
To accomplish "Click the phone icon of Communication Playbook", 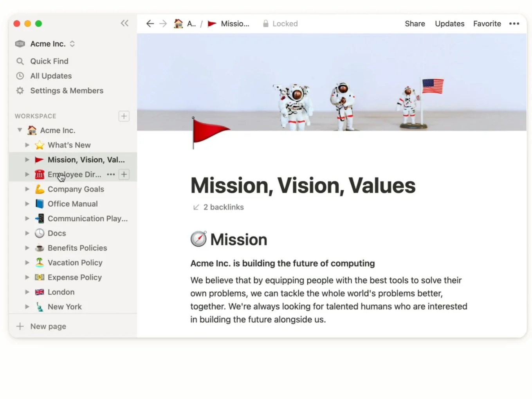I will coord(40,218).
